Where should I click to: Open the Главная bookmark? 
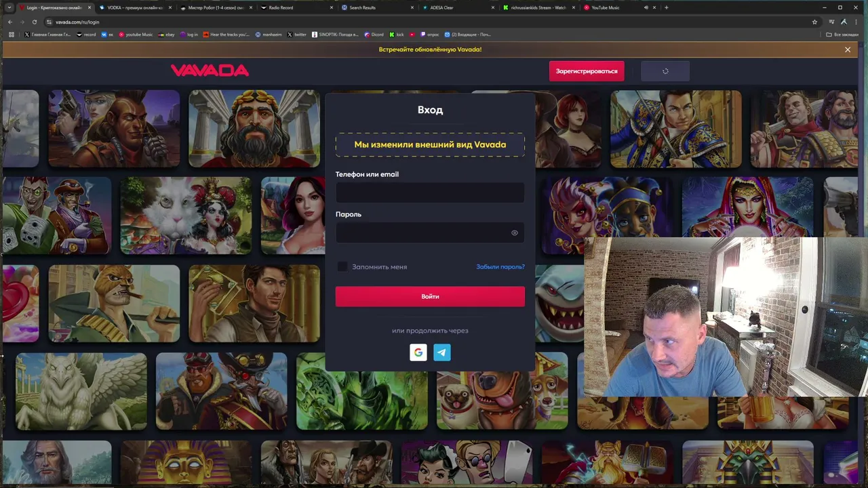pos(47,35)
